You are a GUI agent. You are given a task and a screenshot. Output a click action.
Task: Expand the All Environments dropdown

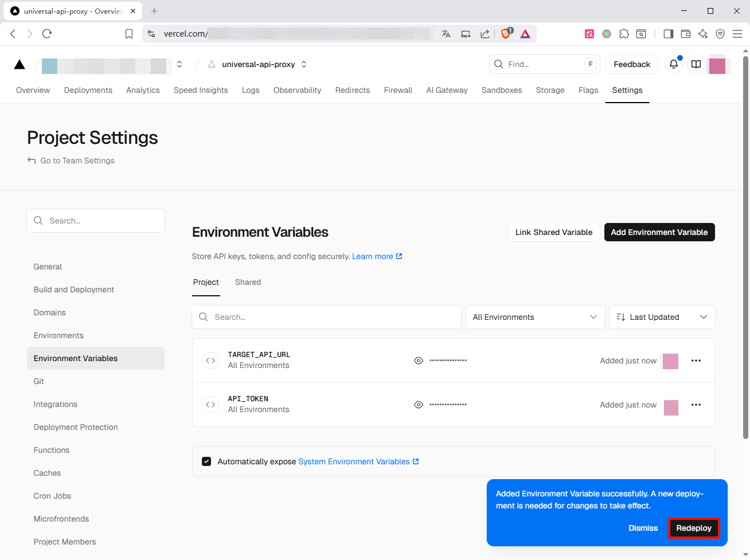tap(535, 317)
